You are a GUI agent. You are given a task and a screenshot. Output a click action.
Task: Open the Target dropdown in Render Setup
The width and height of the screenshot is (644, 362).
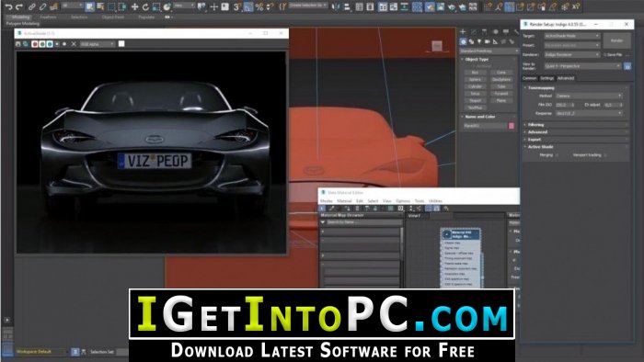(x=572, y=36)
